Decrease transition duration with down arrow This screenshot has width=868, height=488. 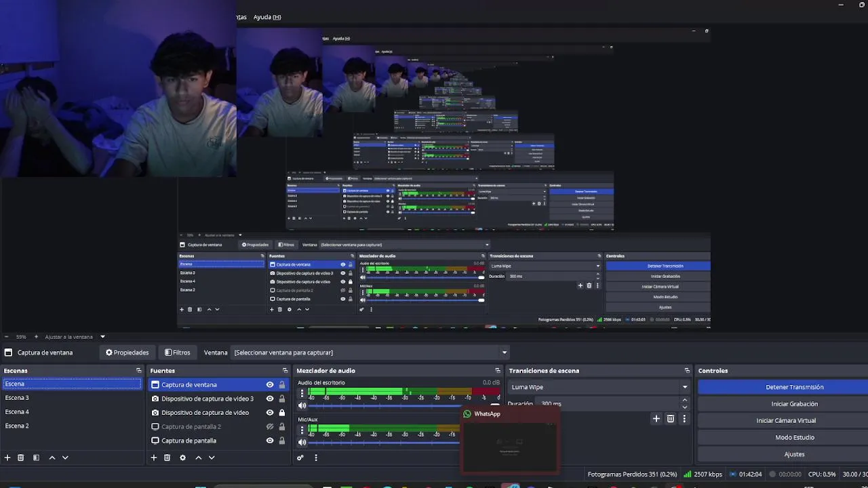pyautogui.click(x=684, y=407)
